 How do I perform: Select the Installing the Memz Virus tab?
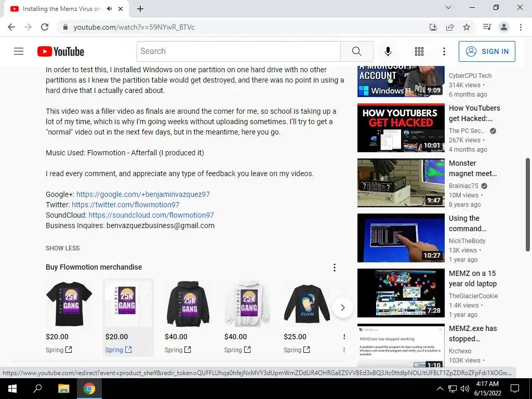[62, 9]
